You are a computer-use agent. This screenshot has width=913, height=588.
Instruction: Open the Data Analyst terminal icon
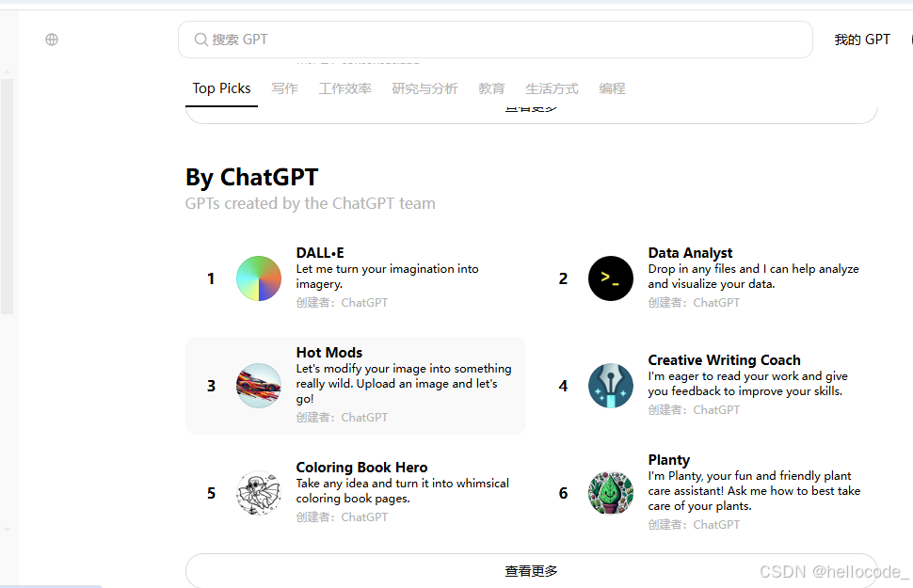[x=610, y=278]
